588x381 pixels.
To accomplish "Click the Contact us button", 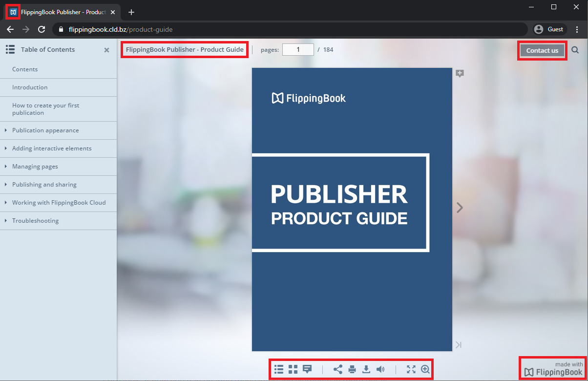I will (542, 50).
